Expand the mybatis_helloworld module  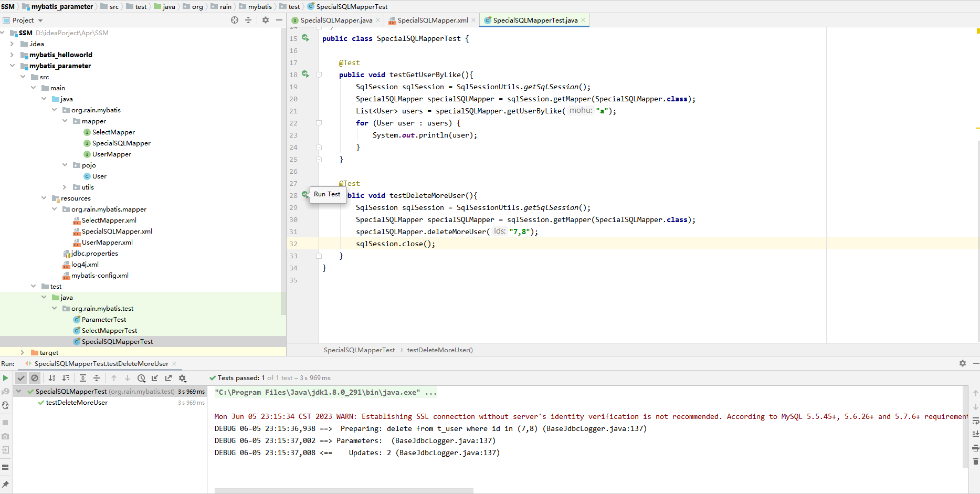coord(12,55)
